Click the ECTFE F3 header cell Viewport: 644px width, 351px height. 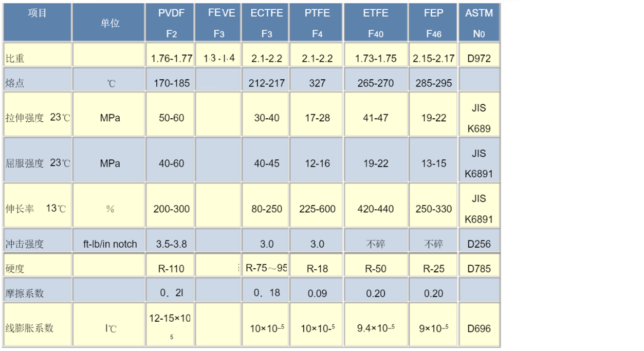pos(266,23)
